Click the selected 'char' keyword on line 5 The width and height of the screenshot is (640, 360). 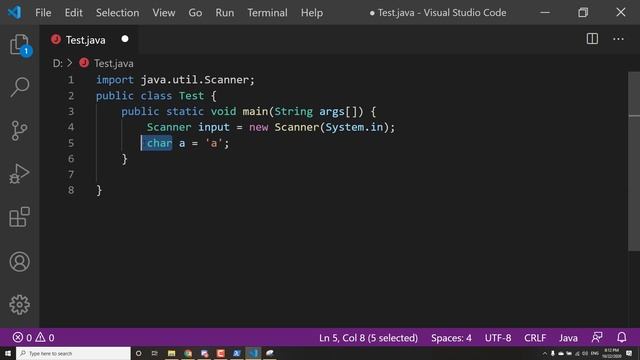(160, 143)
